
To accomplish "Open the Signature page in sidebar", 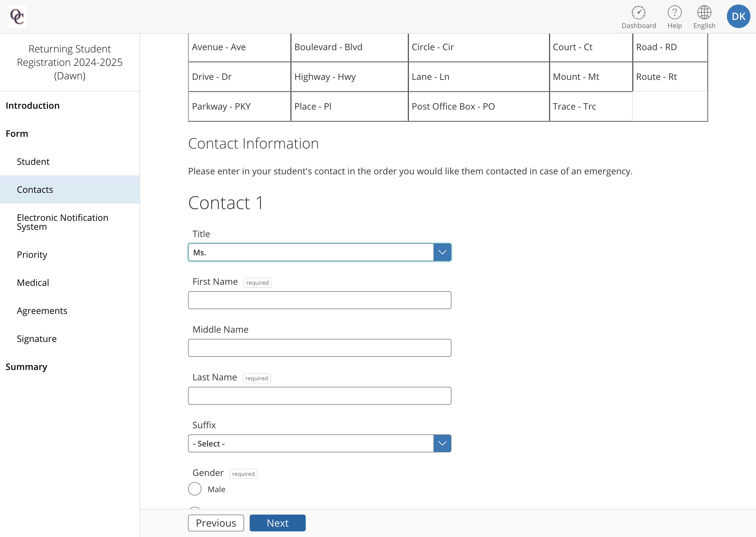I will [x=37, y=339].
